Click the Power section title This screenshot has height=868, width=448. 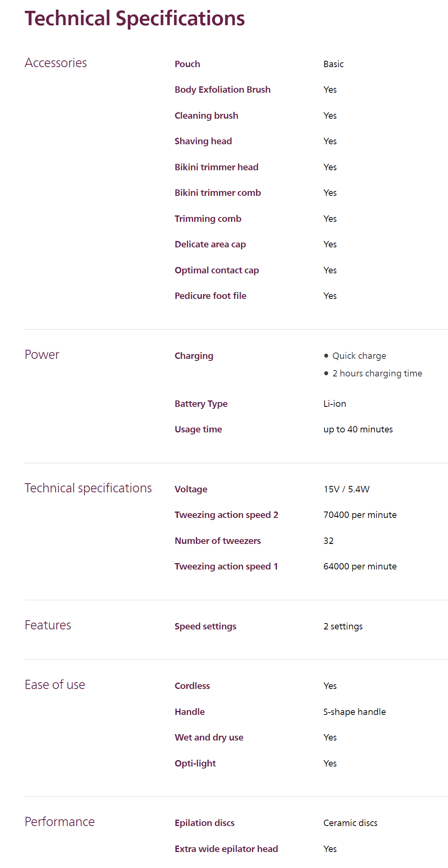coord(42,355)
